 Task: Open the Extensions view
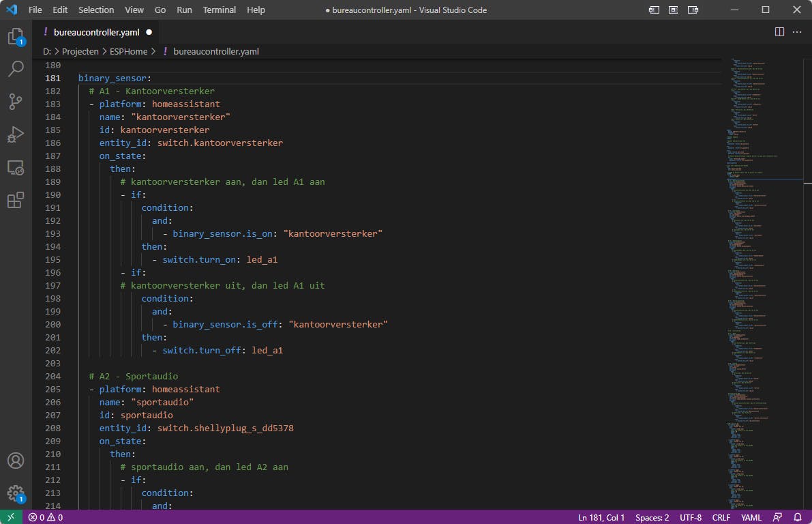[x=16, y=200]
